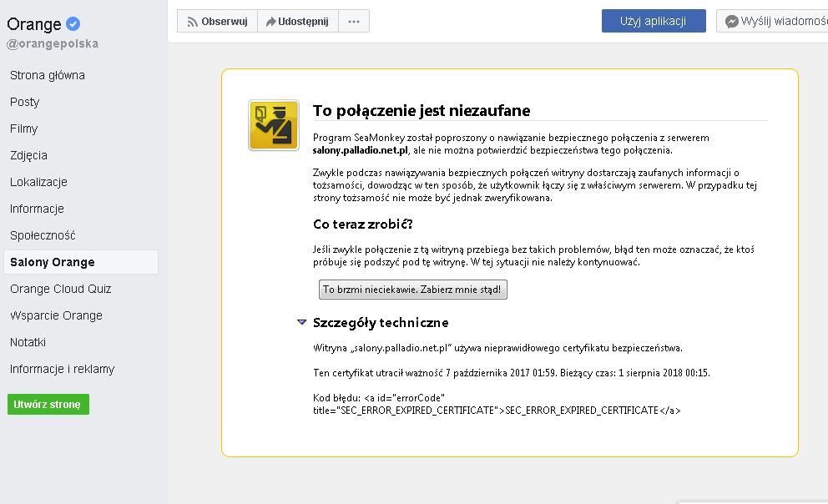
Task: Select the Salony Orange tab
Action: click(81, 262)
